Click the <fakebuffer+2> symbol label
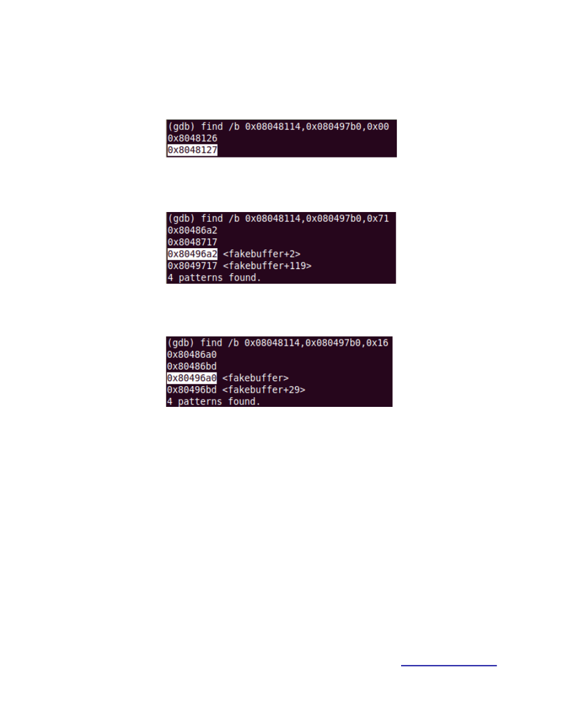Image resolution: width=563 pixels, height=728 pixels. click(261, 254)
